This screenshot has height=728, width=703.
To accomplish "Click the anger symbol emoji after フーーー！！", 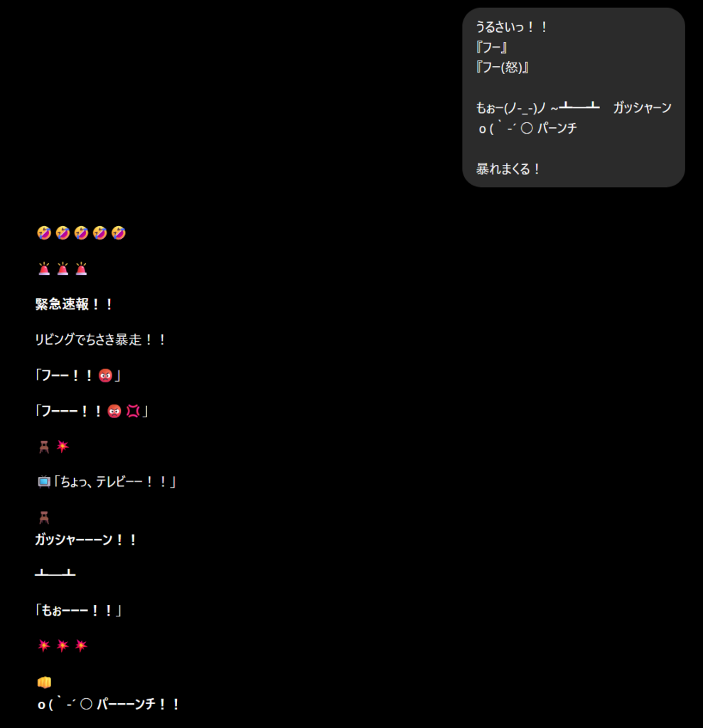I will point(133,411).
